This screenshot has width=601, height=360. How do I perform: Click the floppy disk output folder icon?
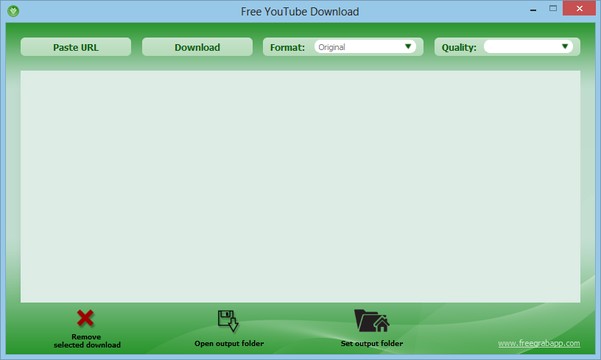(228, 321)
